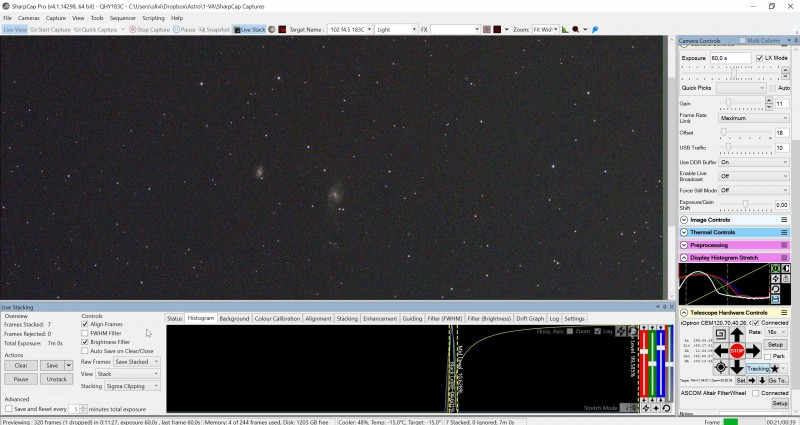Viewport: 800px width, 425px height.
Task: Click the Tracking button
Action: click(x=758, y=368)
